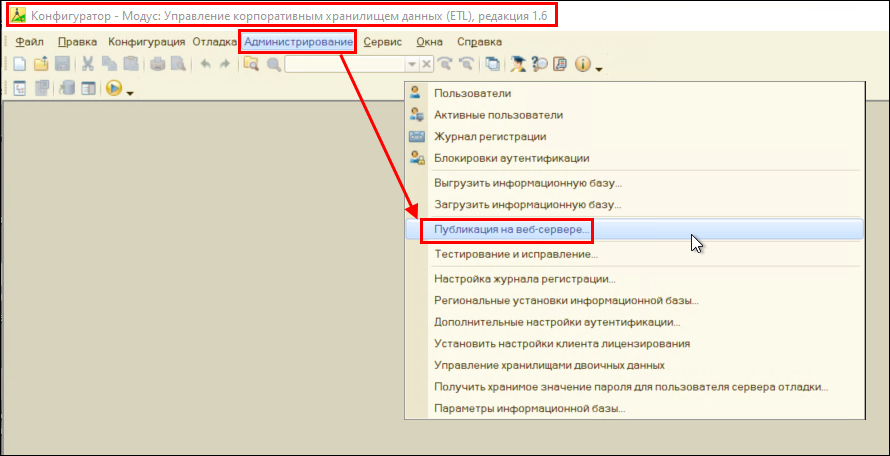Click the compare configurations icon
This screenshot has height=456, width=890.
(x=41, y=88)
